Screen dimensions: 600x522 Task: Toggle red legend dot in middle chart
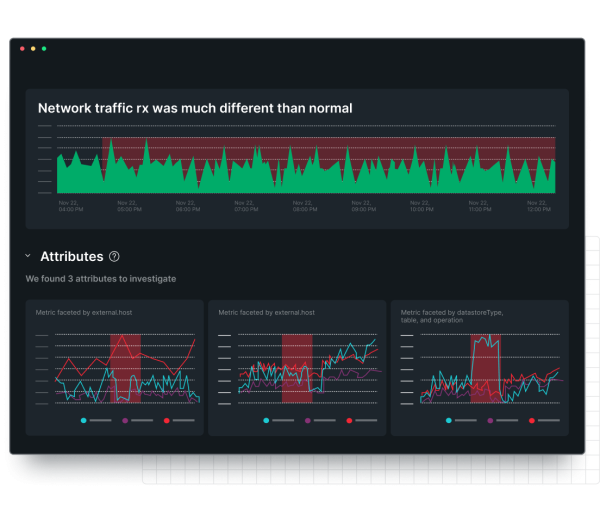(x=349, y=421)
